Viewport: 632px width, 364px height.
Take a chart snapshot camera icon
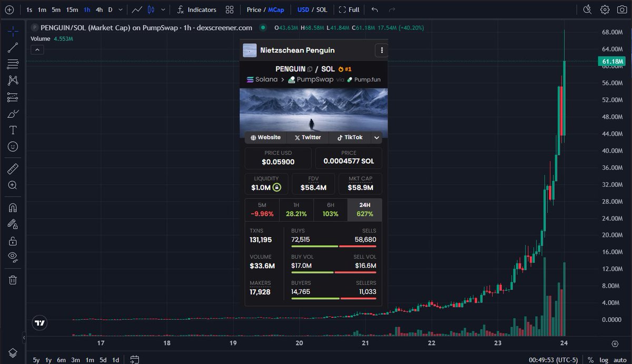[621, 9]
